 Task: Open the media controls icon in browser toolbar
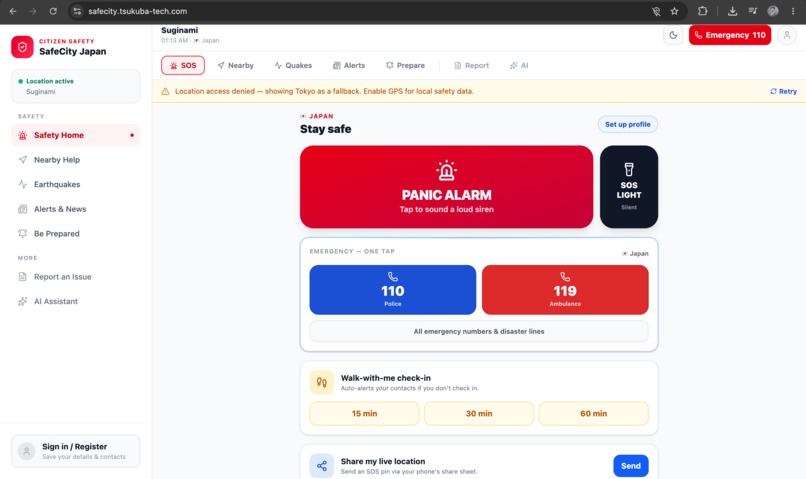(x=753, y=11)
